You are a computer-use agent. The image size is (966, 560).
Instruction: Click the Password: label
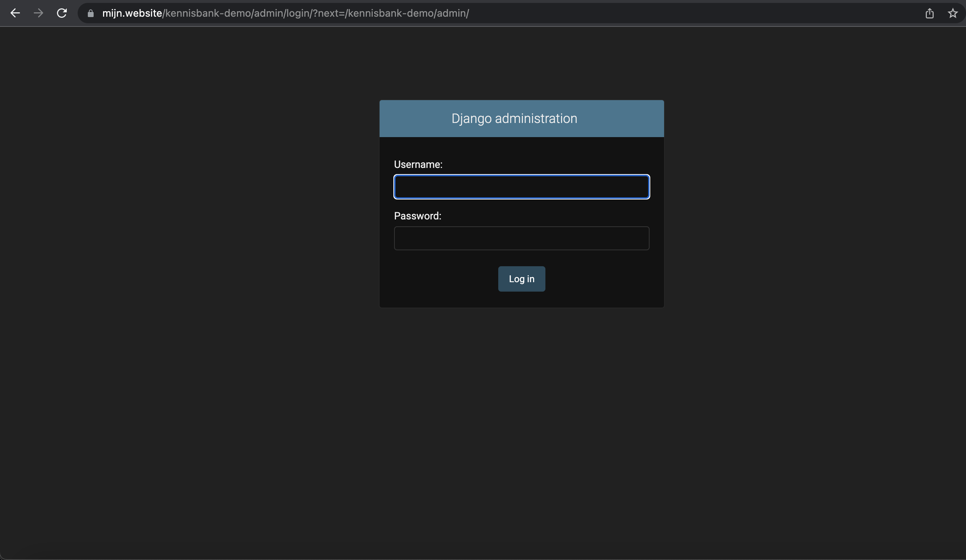pos(417,216)
